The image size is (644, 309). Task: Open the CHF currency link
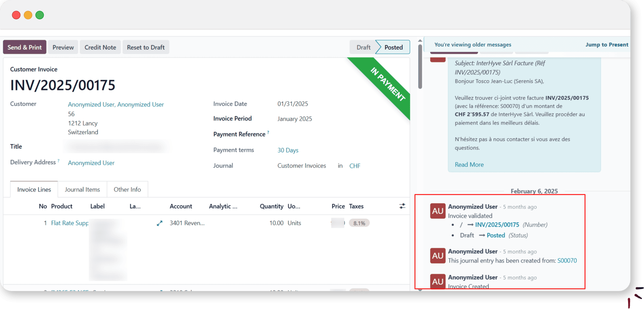355,166
